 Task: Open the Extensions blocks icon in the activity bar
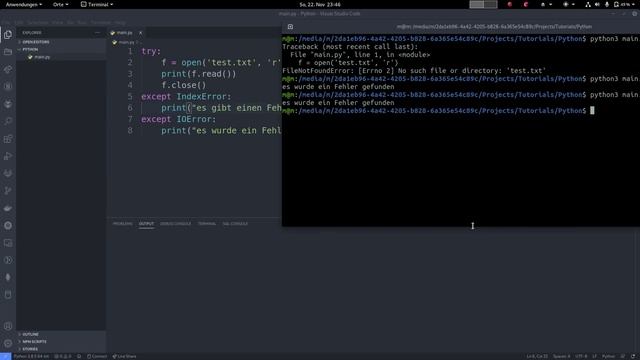[x=8, y=139]
